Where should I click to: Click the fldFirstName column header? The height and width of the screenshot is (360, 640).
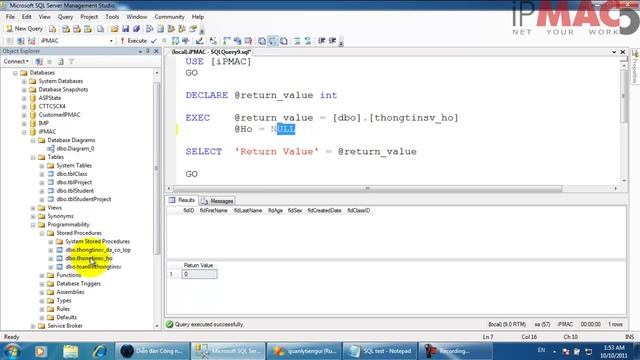point(213,211)
